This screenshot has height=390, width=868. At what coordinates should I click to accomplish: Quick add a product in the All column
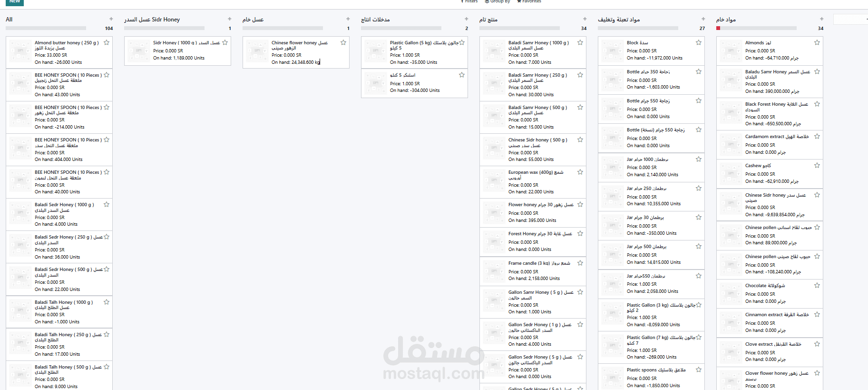111,19
